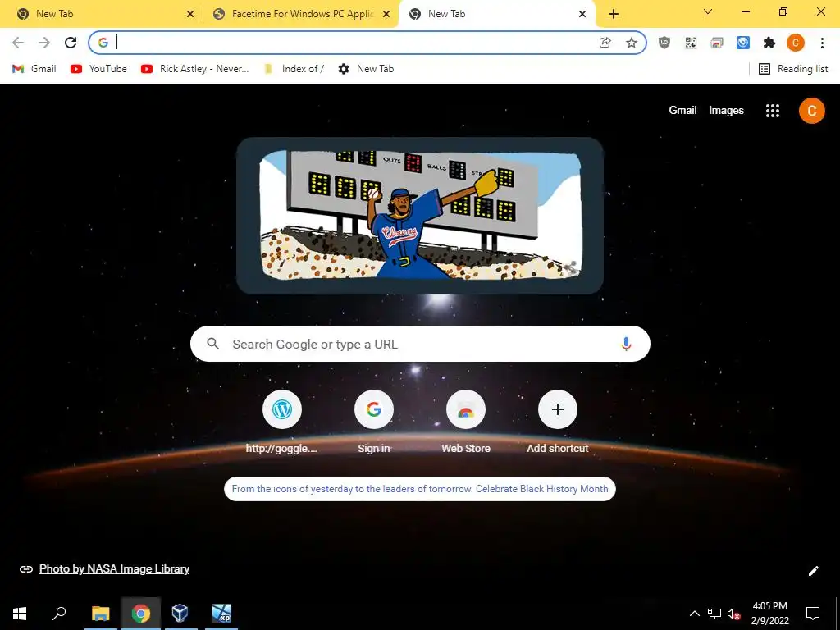Open the Windows notification center
This screenshot has height=630, width=840.
(813, 614)
